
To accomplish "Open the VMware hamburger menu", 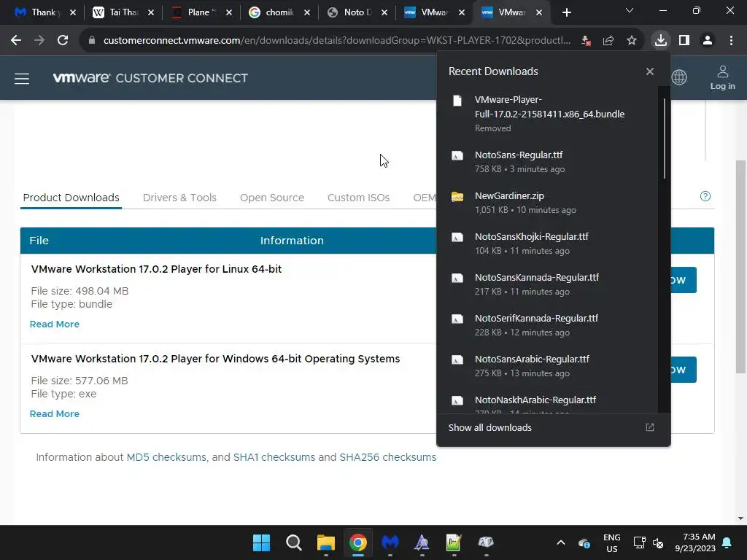I will 22,79.
